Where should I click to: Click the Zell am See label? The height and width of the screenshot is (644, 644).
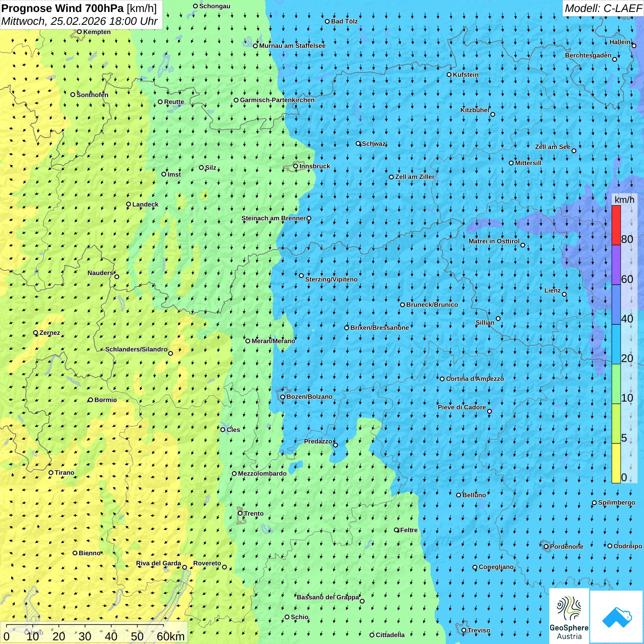tap(552, 147)
